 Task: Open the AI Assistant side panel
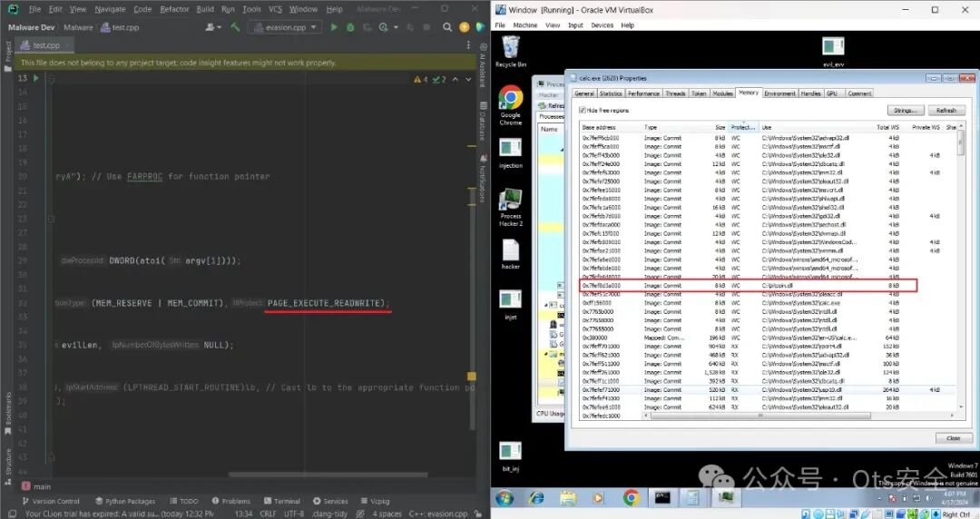483,65
